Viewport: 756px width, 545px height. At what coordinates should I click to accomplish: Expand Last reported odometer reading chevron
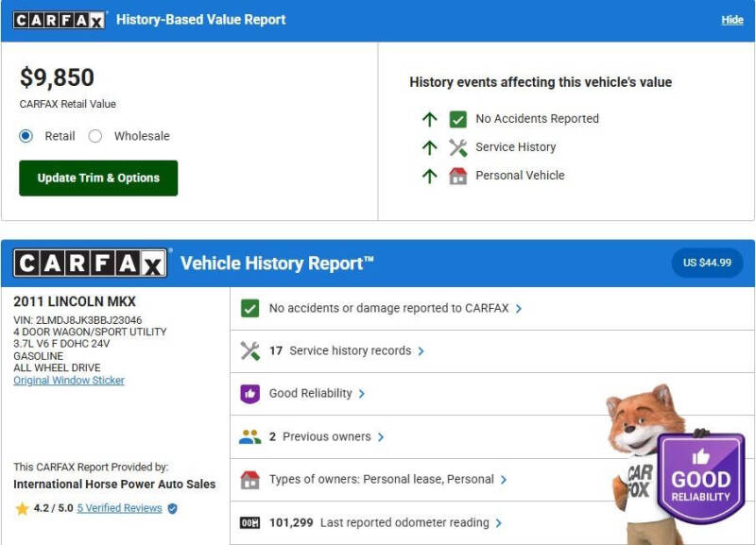(x=499, y=523)
